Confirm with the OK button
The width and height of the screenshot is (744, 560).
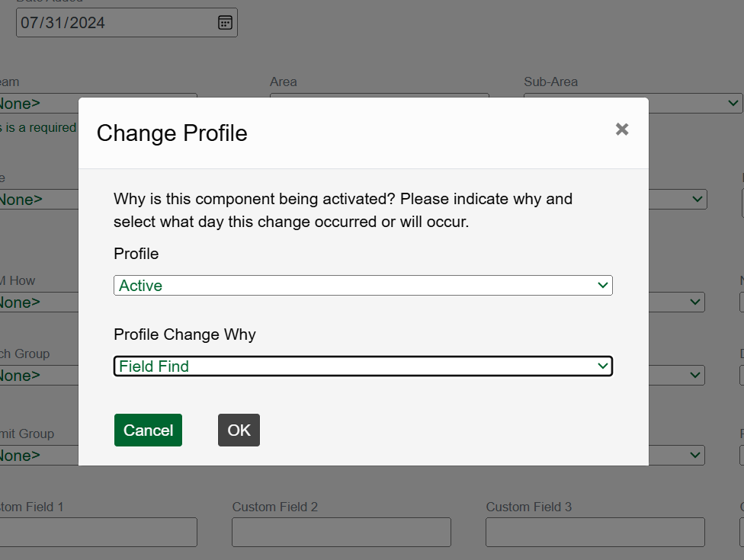[x=239, y=430]
